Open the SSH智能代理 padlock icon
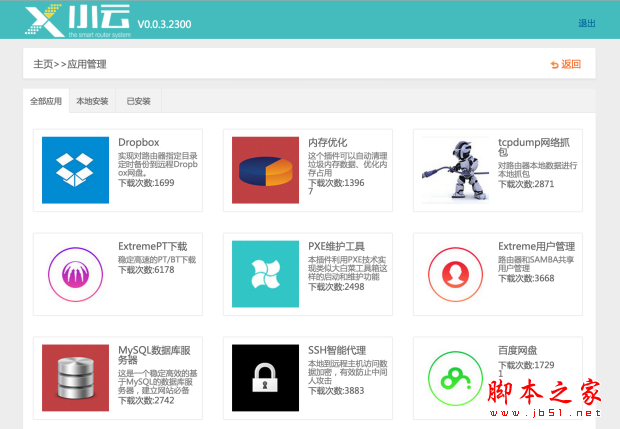 265,378
